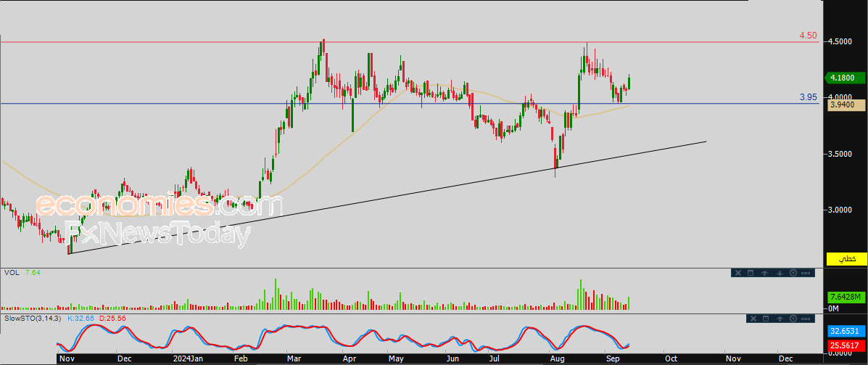Click the red 25.5617 stochastic tag
868x365 pixels.
pos(846,345)
